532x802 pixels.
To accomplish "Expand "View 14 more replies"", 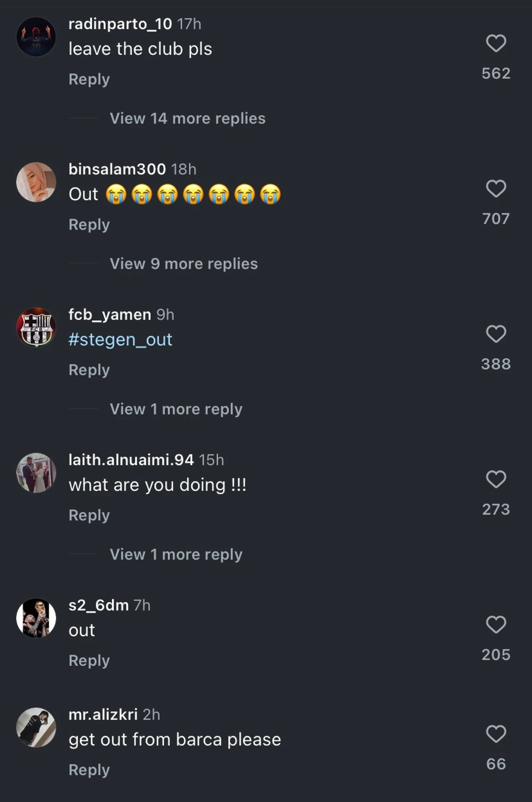I will point(188,119).
